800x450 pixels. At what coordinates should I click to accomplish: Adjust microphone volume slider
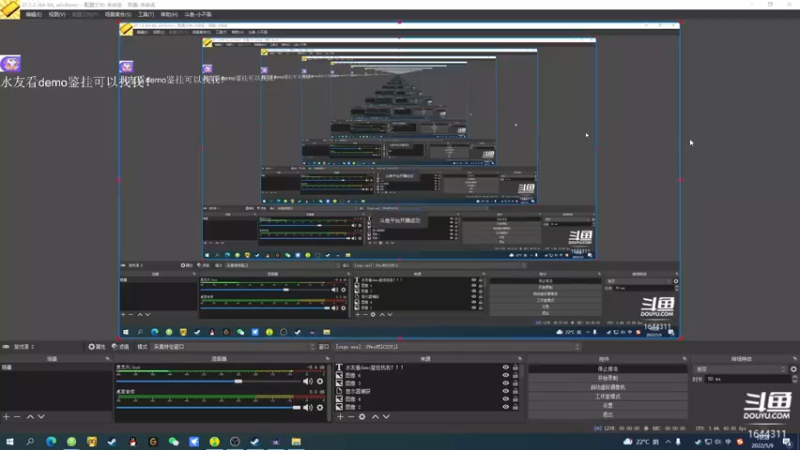208,381
